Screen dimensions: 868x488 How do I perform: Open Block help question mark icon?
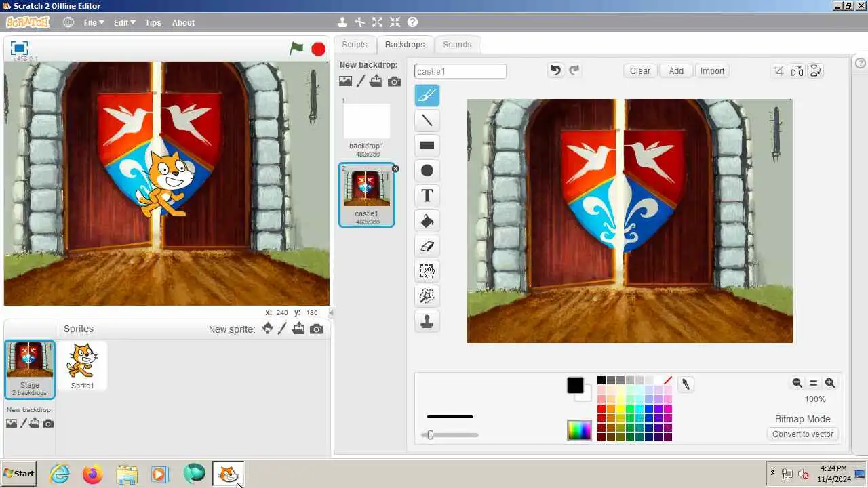click(413, 22)
